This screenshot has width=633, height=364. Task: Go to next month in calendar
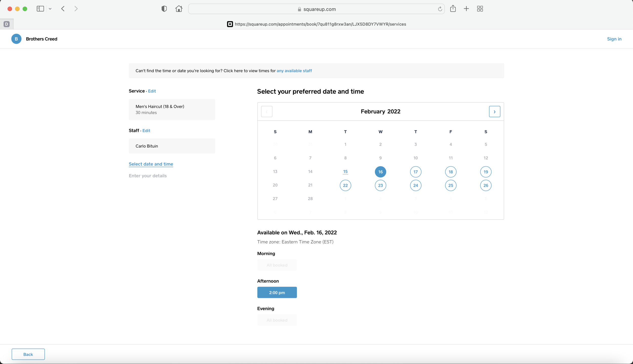(x=494, y=112)
